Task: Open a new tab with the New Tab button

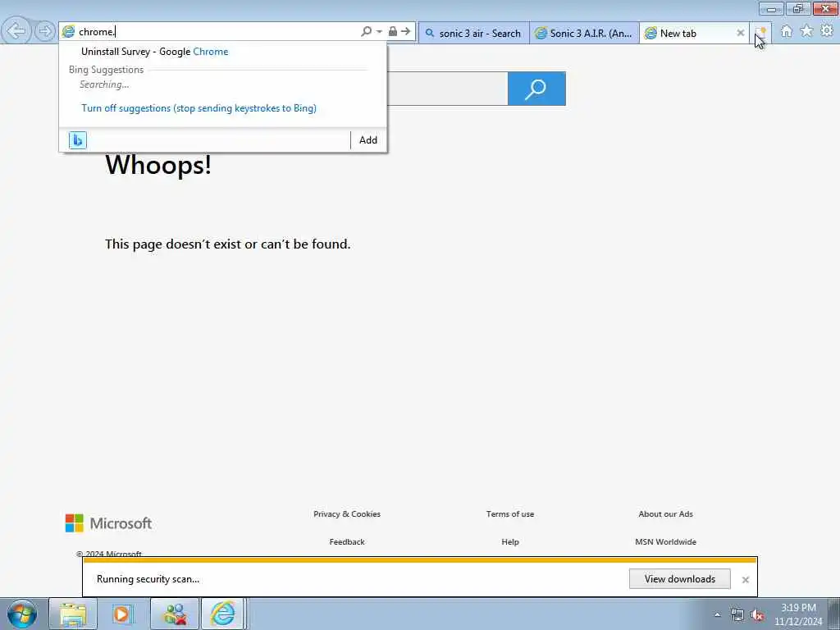Action: tap(760, 33)
